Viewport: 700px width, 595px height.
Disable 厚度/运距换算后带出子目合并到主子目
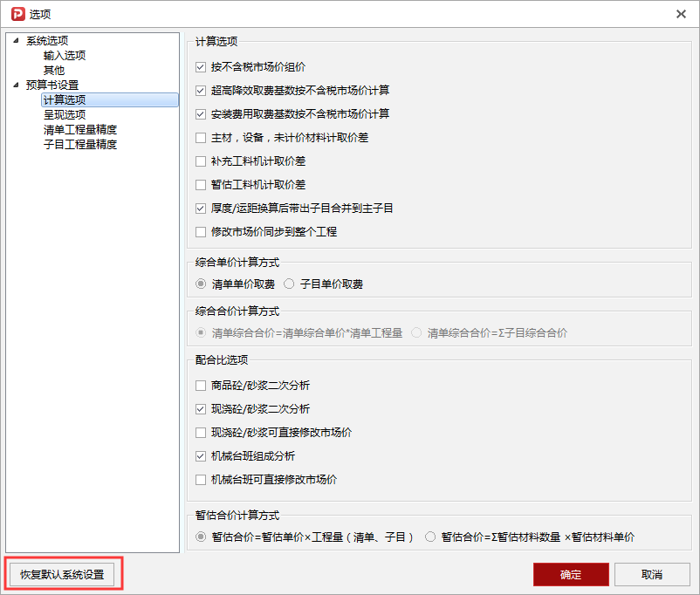(198, 209)
